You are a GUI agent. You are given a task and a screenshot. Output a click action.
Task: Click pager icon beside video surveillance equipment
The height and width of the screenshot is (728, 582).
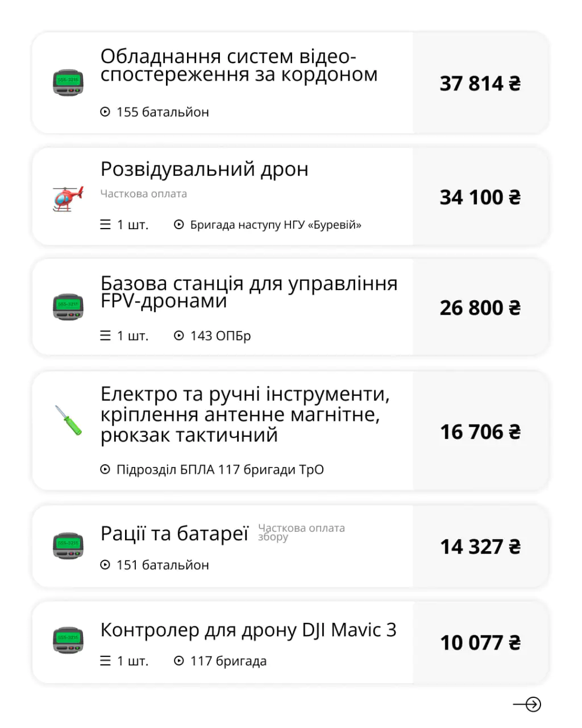pyautogui.click(x=68, y=82)
